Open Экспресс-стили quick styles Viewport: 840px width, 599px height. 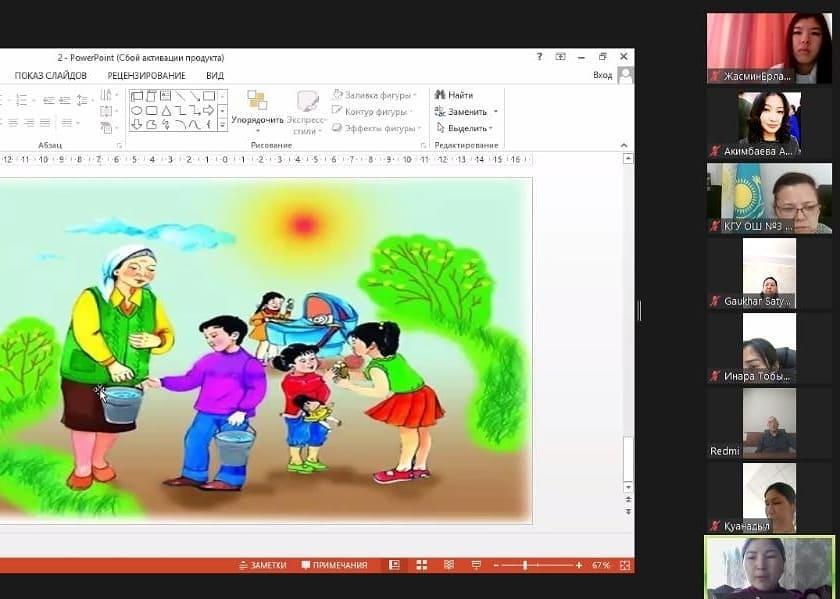coord(307,108)
